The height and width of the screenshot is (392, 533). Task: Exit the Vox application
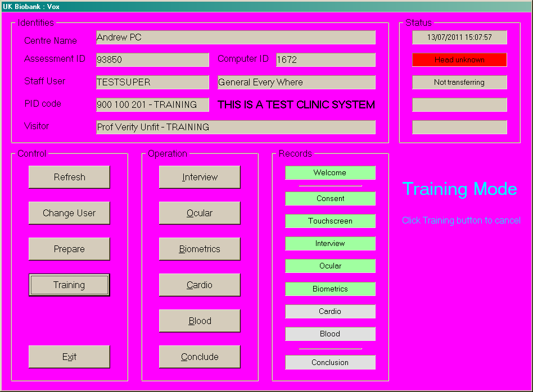tap(69, 357)
